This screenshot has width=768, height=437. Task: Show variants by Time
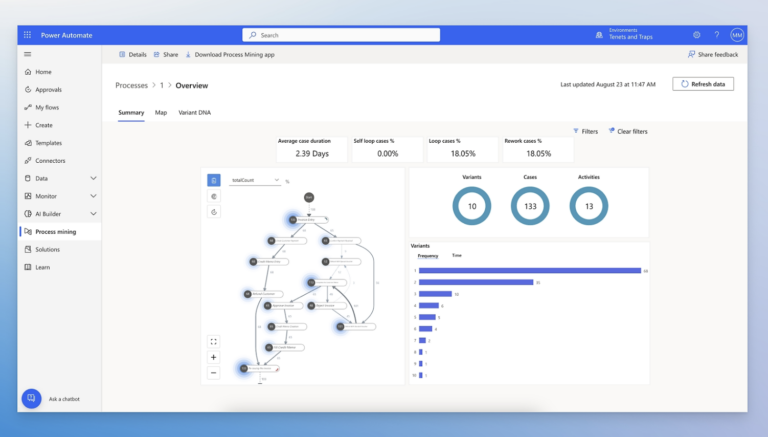tap(457, 255)
